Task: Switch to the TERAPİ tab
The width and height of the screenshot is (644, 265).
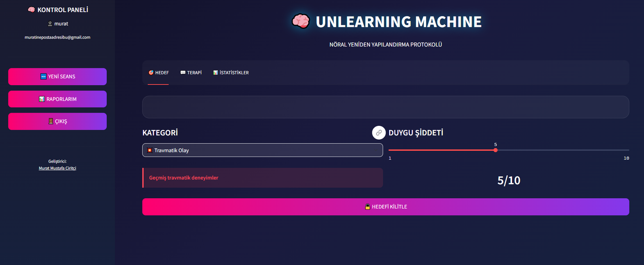Action: pyautogui.click(x=191, y=73)
